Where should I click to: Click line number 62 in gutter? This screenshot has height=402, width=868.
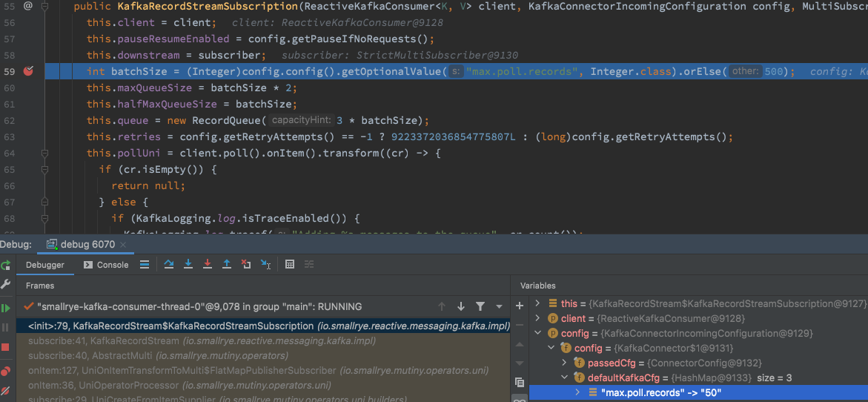9,120
